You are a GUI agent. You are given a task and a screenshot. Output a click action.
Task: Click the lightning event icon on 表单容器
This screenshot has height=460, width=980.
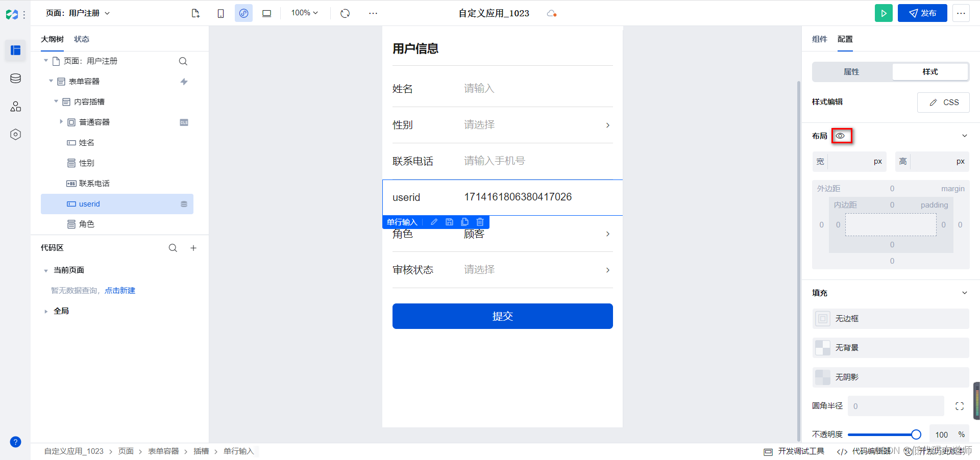coord(184,82)
